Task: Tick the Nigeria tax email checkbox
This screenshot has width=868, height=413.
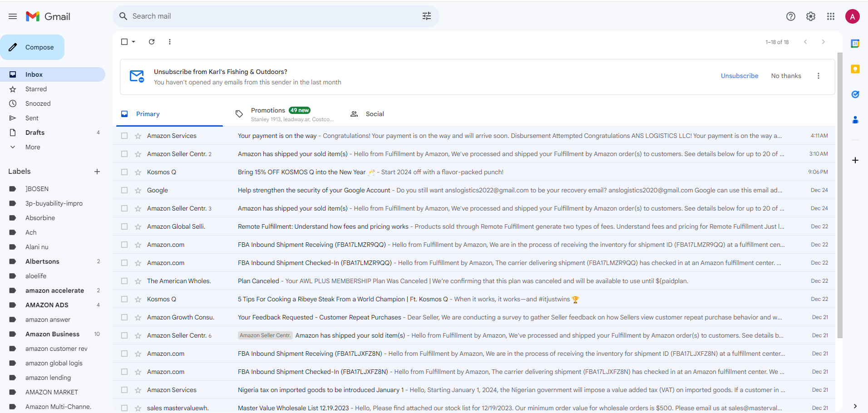Action: tap(124, 390)
